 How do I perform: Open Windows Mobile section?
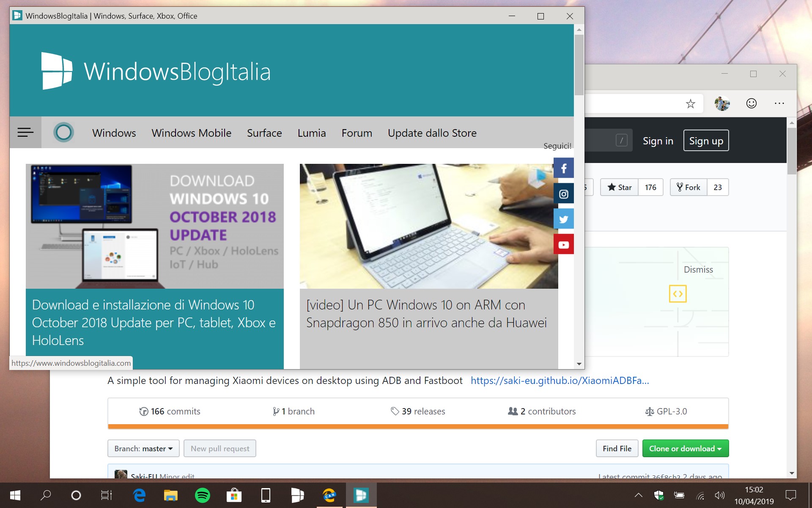[x=192, y=133]
